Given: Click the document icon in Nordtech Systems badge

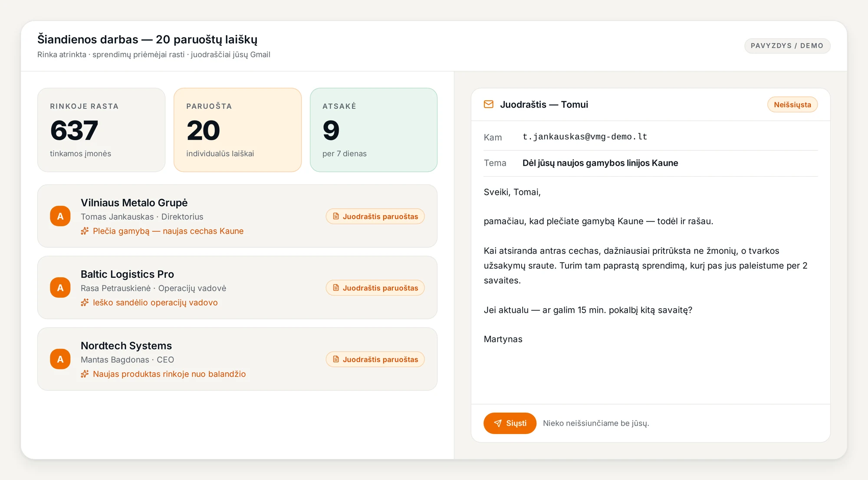Looking at the screenshot, I should click(x=336, y=359).
